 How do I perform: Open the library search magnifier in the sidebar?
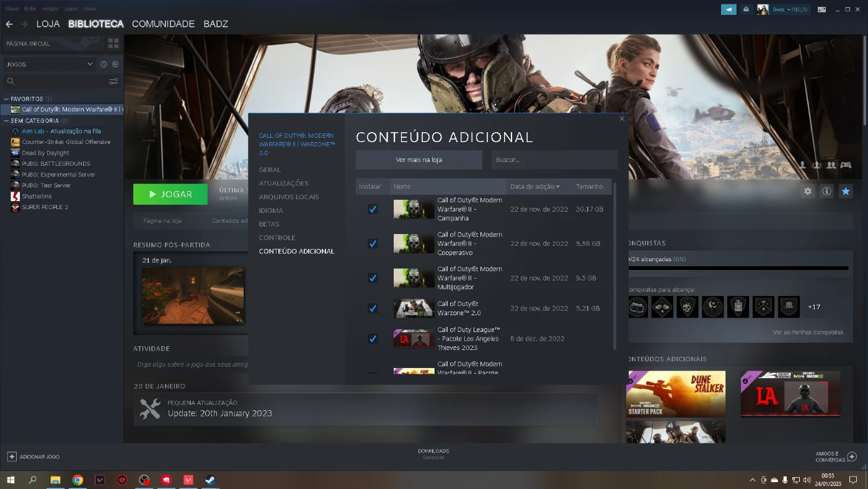(x=11, y=81)
